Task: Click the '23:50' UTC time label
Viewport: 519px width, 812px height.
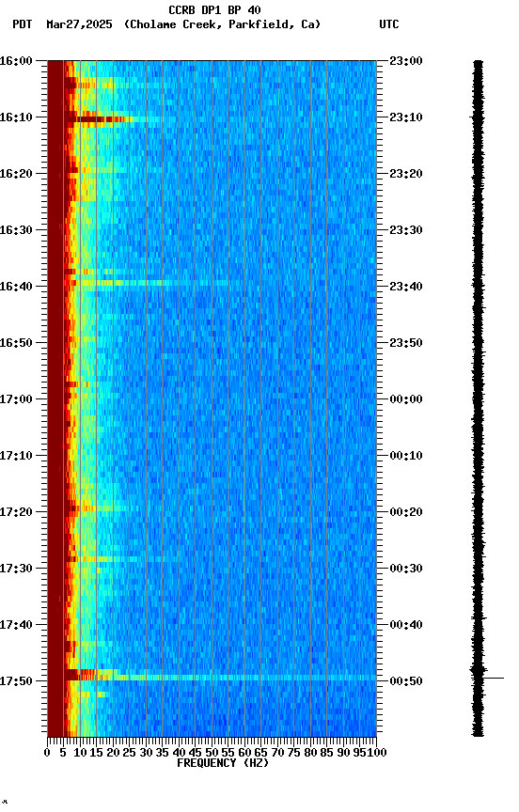Action: 406,343
